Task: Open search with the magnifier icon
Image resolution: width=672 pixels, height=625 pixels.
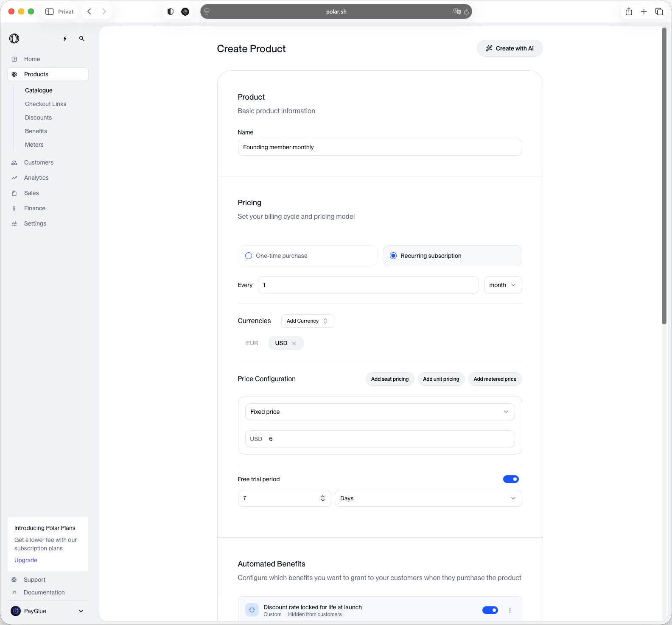Action: click(x=82, y=39)
